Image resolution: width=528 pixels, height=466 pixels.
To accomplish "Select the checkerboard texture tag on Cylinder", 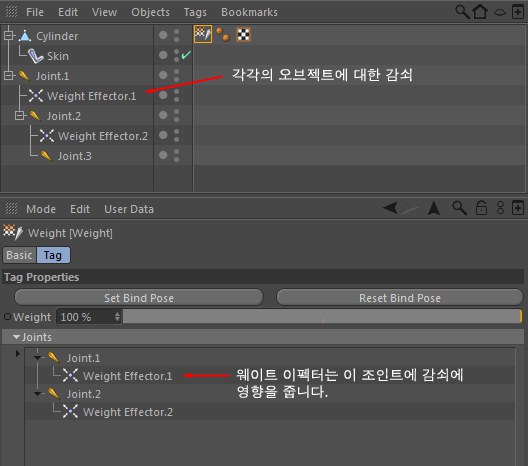I will [243, 35].
